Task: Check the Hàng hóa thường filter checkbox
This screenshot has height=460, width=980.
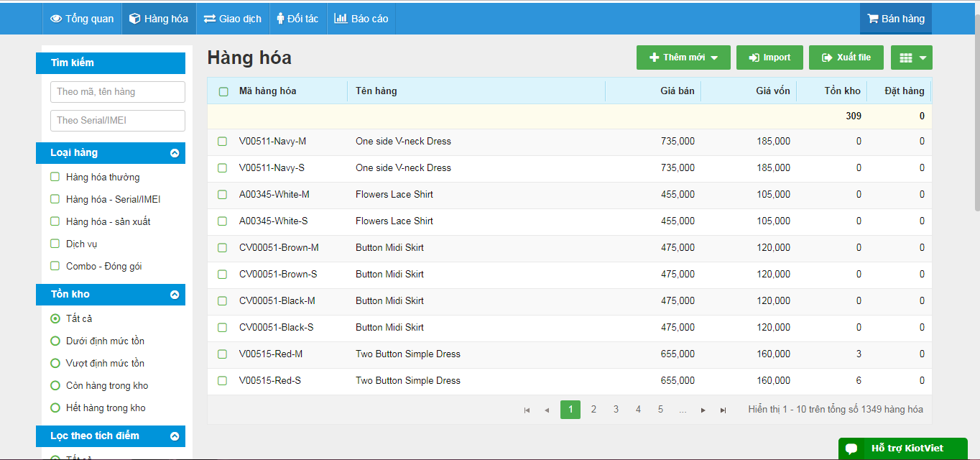Action: click(55, 177)
